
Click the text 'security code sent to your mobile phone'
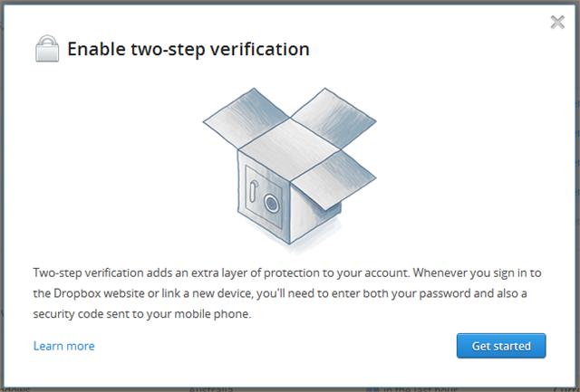click(141, 314)
